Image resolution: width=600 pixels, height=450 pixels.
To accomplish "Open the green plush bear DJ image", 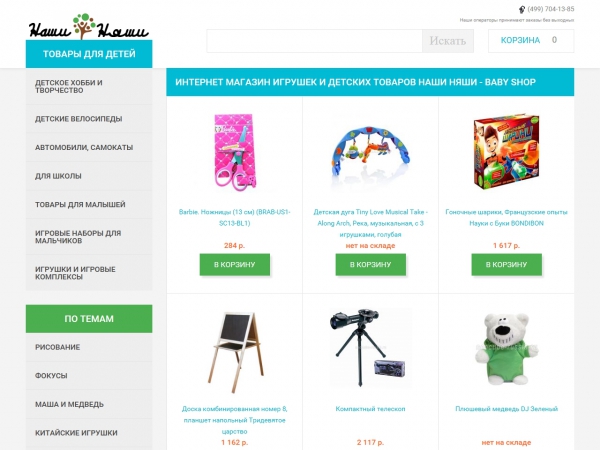I will [506, 348].
